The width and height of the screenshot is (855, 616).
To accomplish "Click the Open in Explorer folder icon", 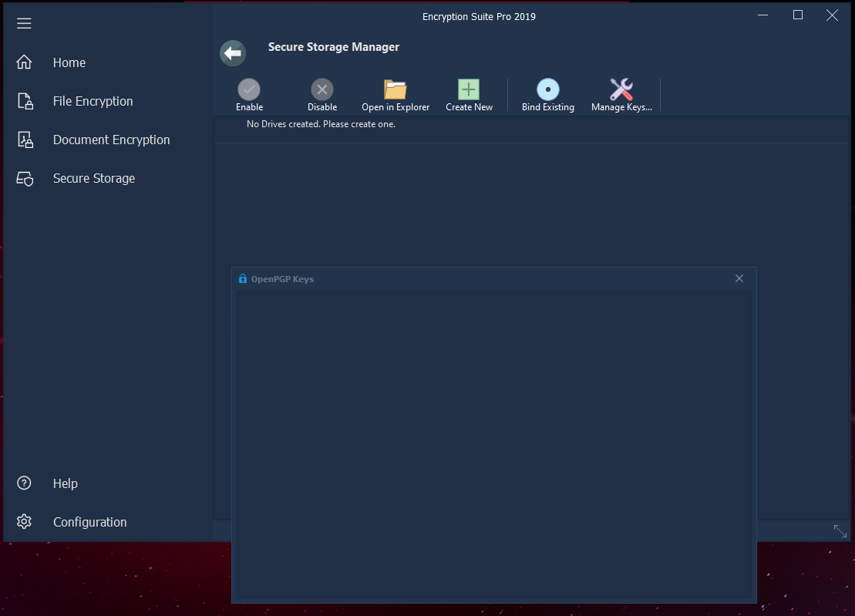I will click(396, 89).
